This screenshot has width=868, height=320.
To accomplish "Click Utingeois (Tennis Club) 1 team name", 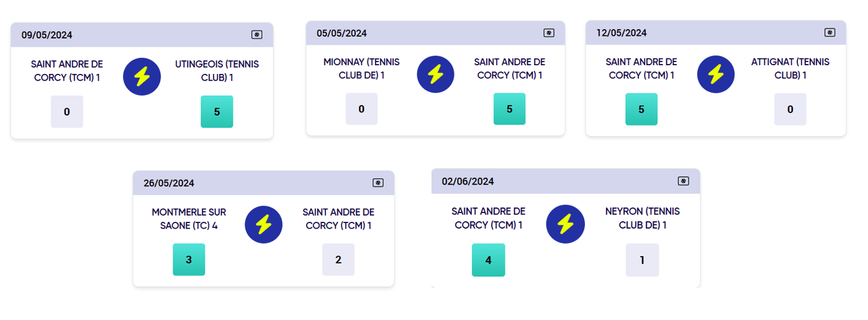I will coord(217,71).
